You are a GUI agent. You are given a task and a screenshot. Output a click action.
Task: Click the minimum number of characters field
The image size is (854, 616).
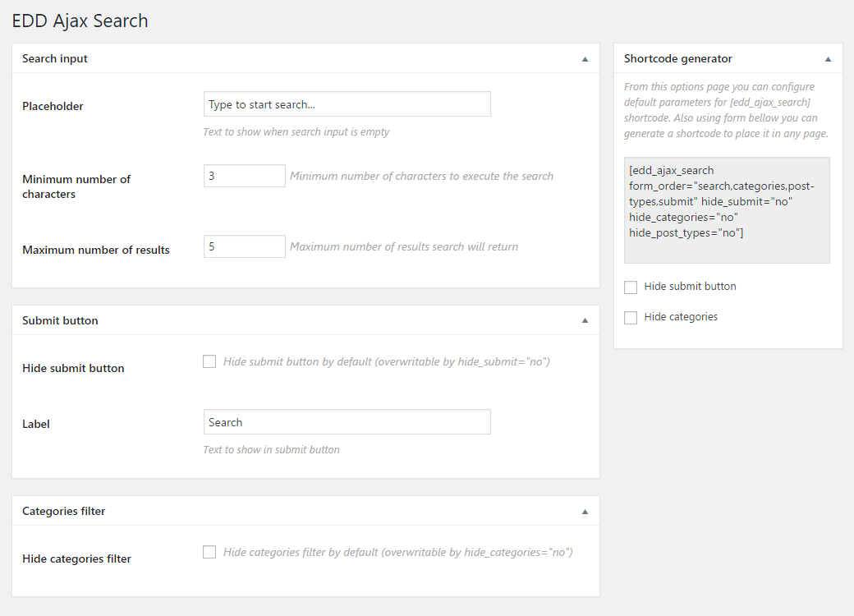[x=244, y=176]
